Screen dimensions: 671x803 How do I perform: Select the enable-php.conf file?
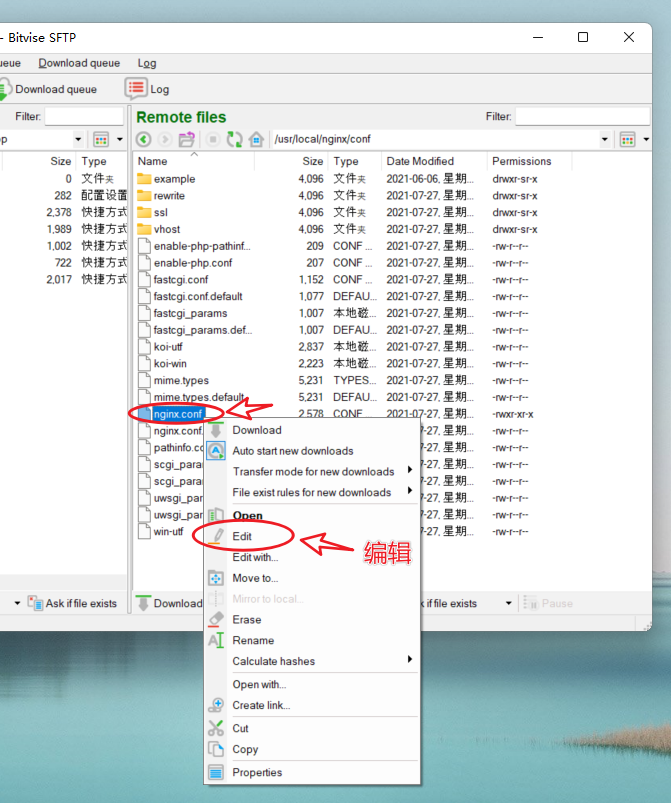click(193, 263)
